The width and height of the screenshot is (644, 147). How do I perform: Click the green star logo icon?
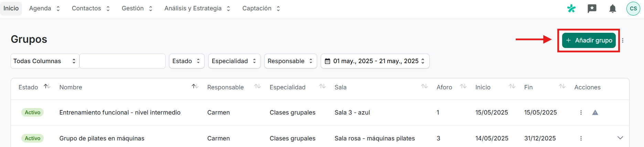[571, 9]
